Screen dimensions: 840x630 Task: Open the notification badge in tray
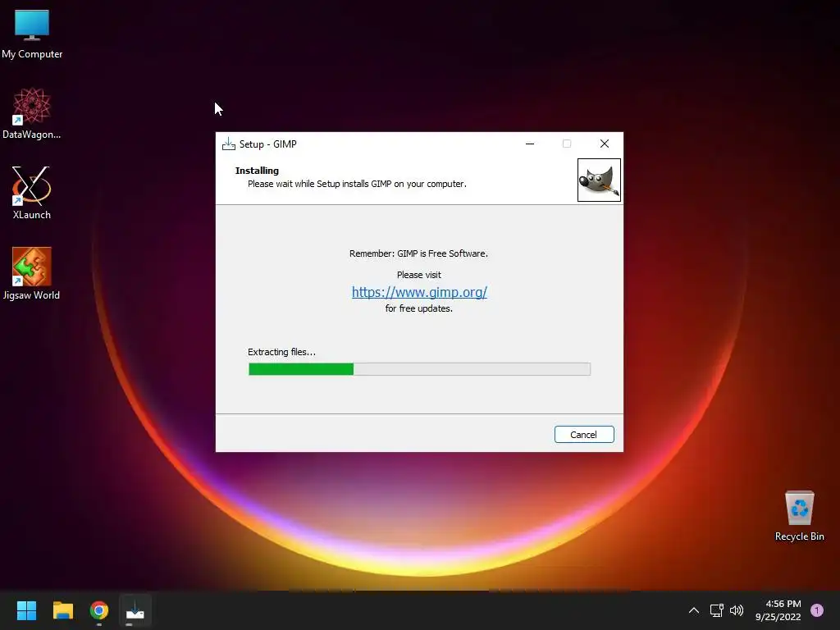[817, 610]
